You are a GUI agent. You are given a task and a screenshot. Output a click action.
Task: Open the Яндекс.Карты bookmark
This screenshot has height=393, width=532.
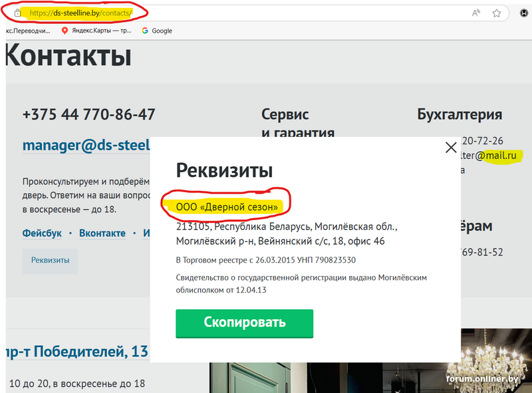coord(96,31)
